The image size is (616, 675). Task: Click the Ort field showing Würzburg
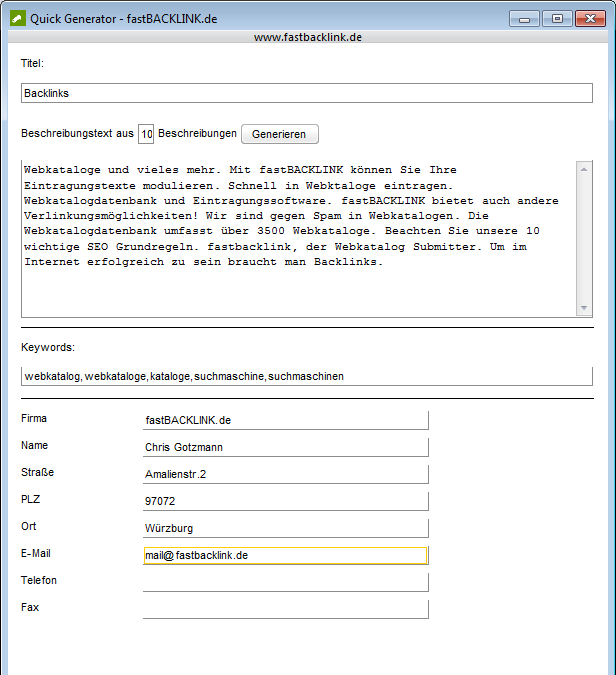pyautogui.click(x=286, y=528)
